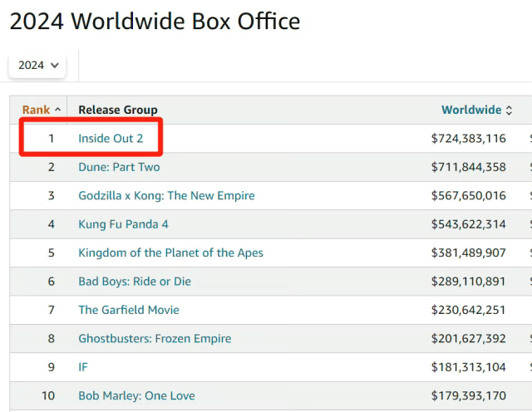This screenshot has height=412, width=532.
Task: Sort by Worldwide gross column header
Action: (x=471, y=110)
